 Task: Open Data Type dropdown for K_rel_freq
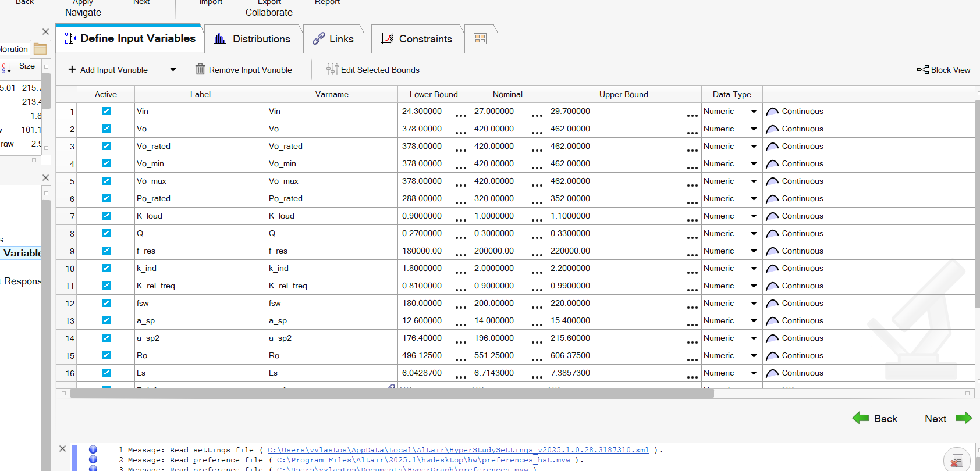(x=754, y=286)
